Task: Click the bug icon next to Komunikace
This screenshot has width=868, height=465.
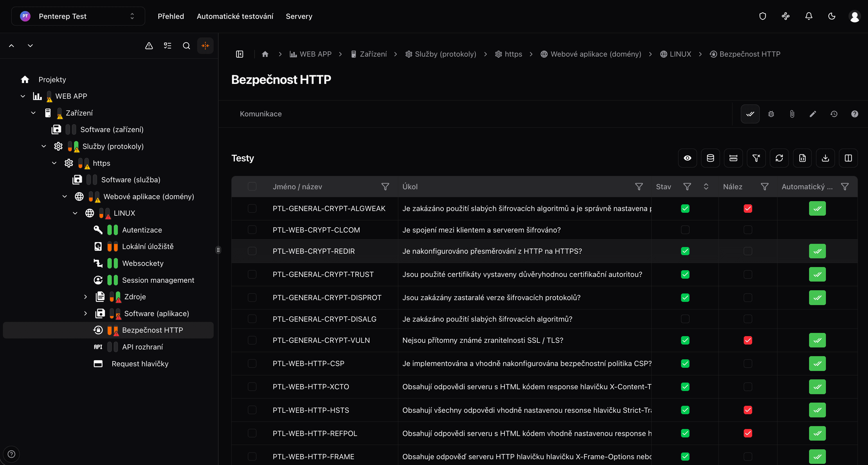Action: pos(771,114)
